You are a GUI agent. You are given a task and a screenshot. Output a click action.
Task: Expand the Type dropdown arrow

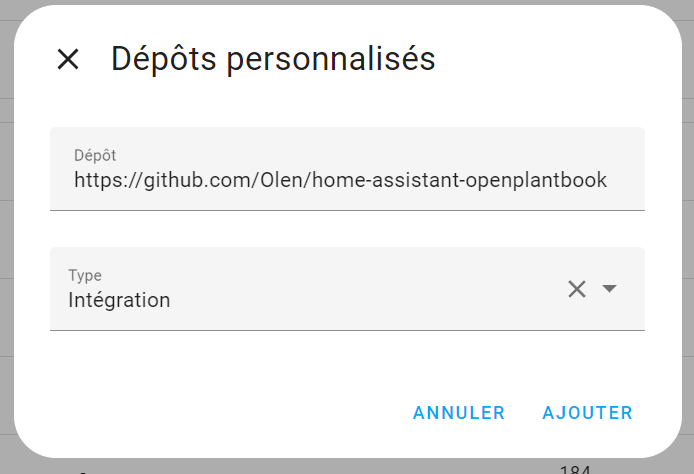609,289
